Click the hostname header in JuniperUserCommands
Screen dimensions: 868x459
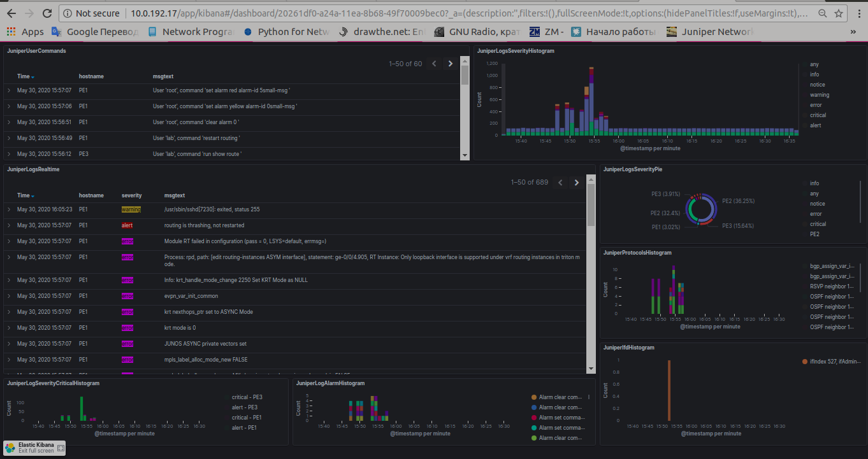coord(91,76)
